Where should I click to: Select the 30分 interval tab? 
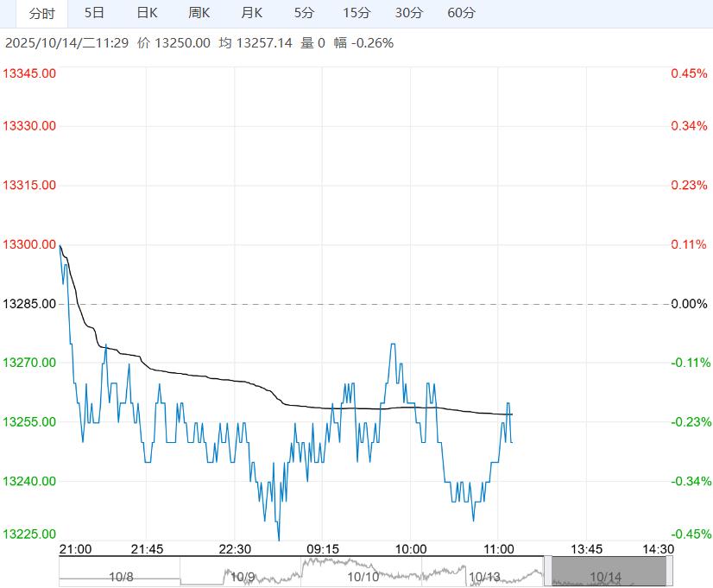[x=409, y=13]
